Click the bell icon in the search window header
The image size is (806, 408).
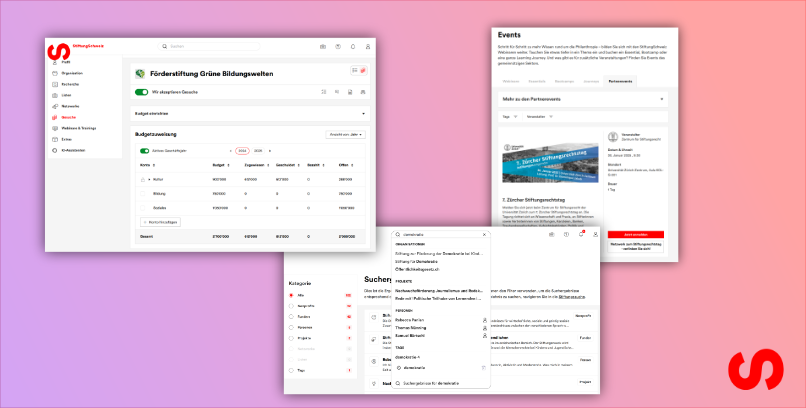[581, 234]
